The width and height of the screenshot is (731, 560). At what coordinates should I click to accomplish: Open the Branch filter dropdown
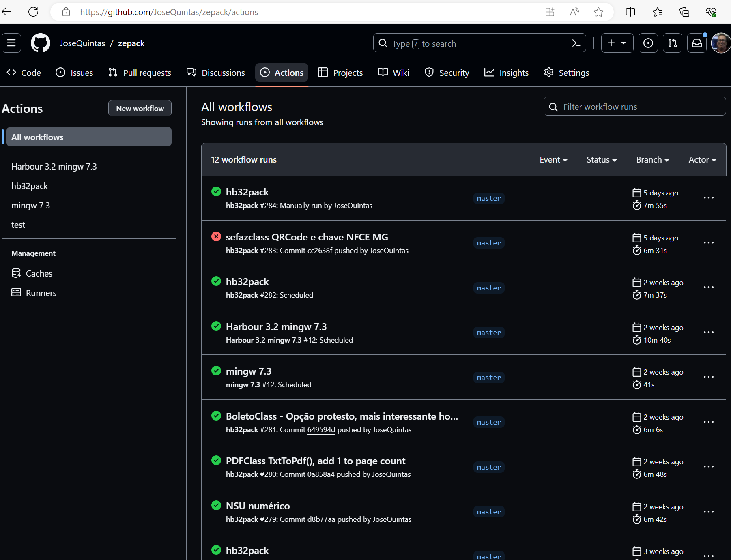[x=652, y=160]
